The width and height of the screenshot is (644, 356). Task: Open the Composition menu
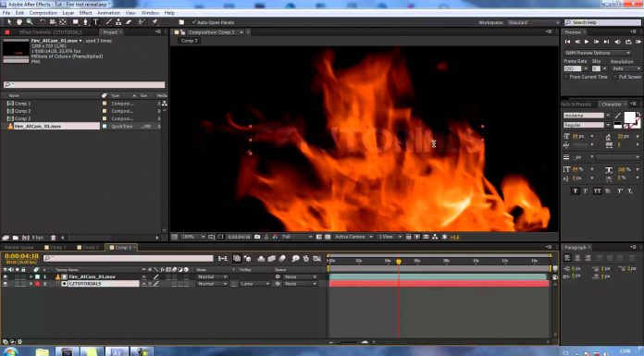pos(43,13)
